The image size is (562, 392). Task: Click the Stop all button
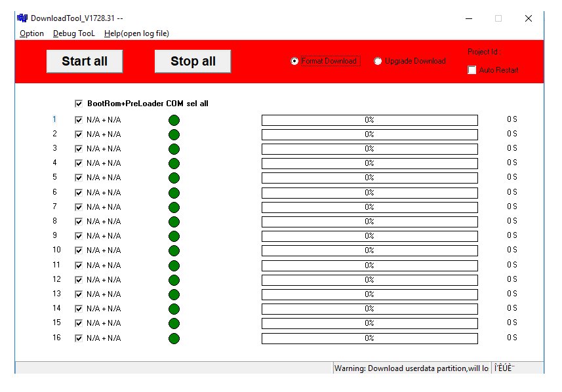pyautogui.click(x=193, y=61)
